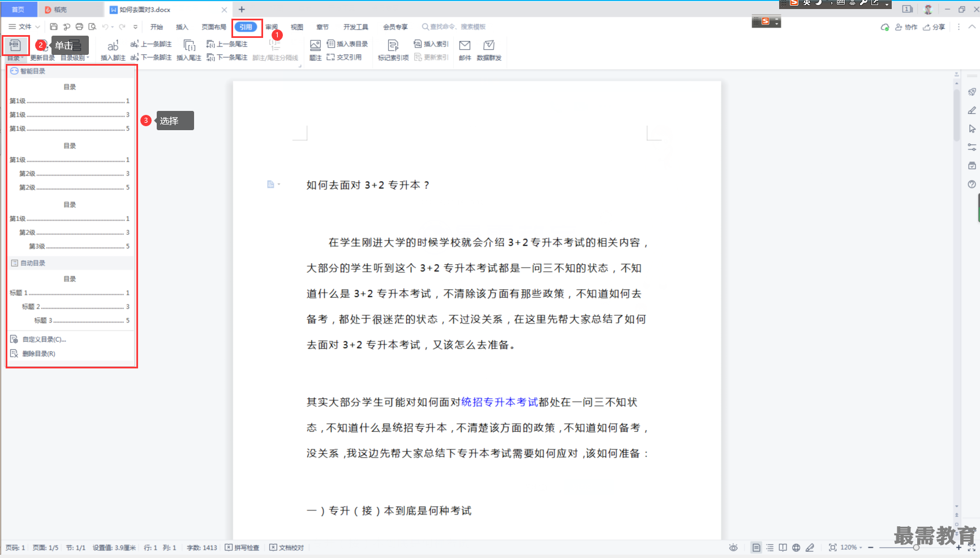Select the single-level 第1级 smart TOC template
The image size is (980, 558).
tap(70, 108)
